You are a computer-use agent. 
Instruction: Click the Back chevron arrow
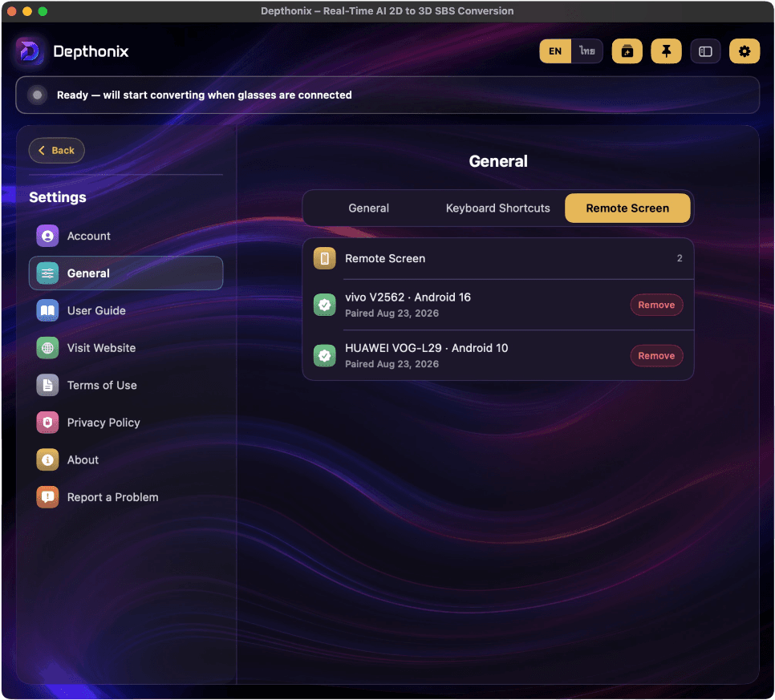(x=42, y=150)
